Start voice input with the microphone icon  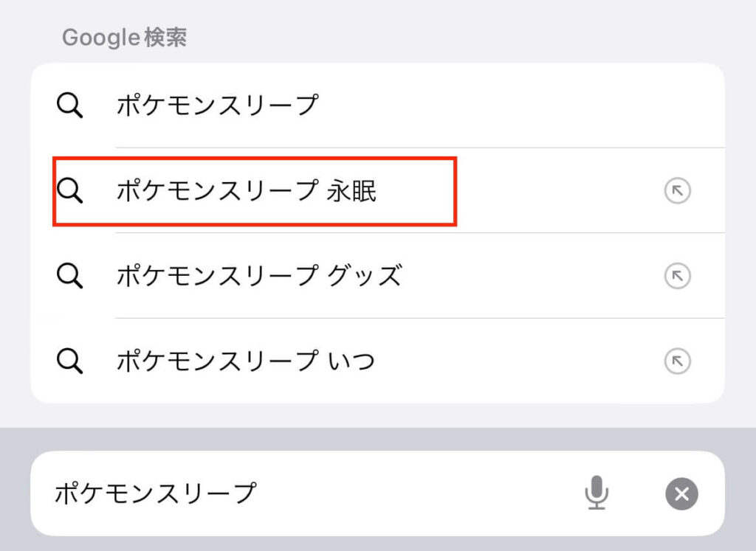coord(597,493)
